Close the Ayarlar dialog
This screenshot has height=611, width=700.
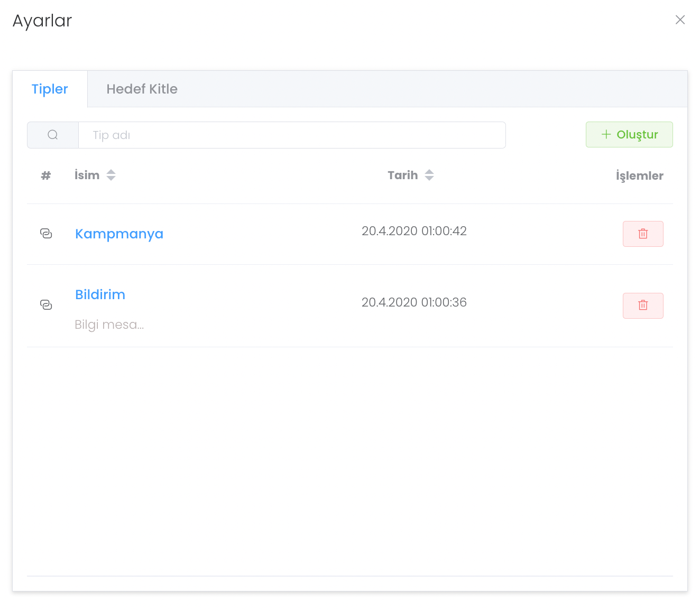(680, 20)
